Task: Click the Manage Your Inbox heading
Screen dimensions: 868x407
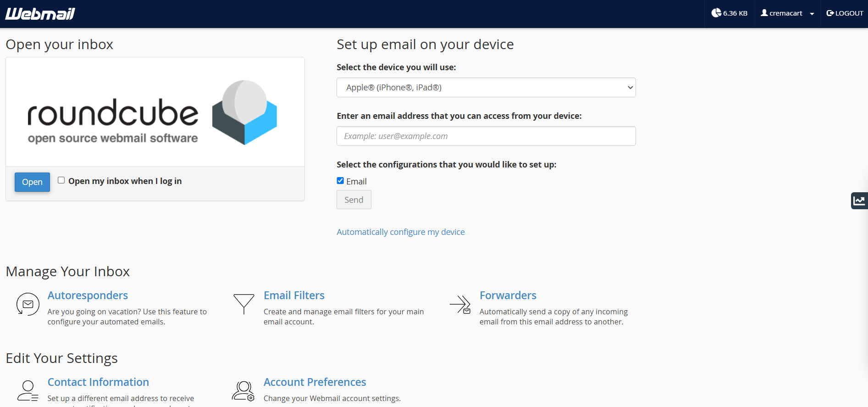Action: [68, 272]
